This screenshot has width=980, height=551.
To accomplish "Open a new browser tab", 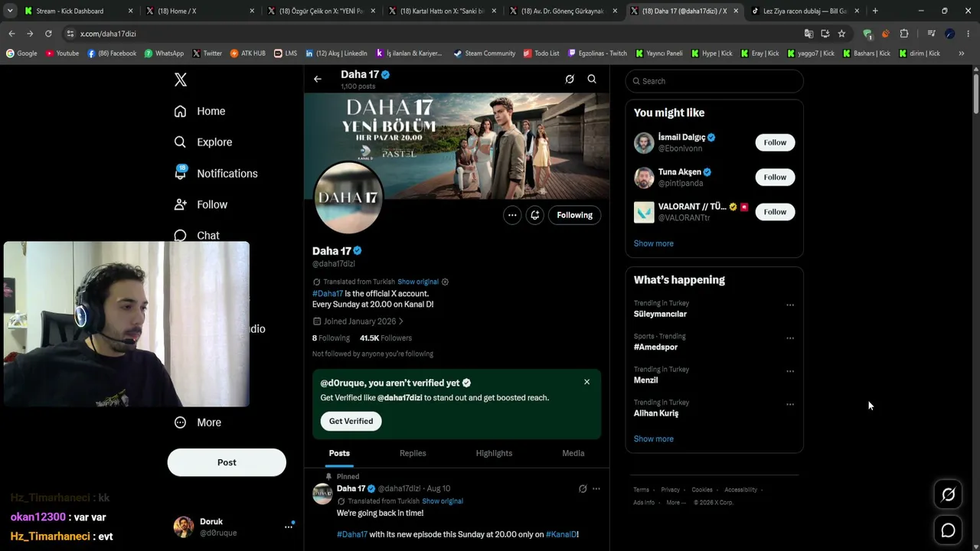I will (875, 11).
